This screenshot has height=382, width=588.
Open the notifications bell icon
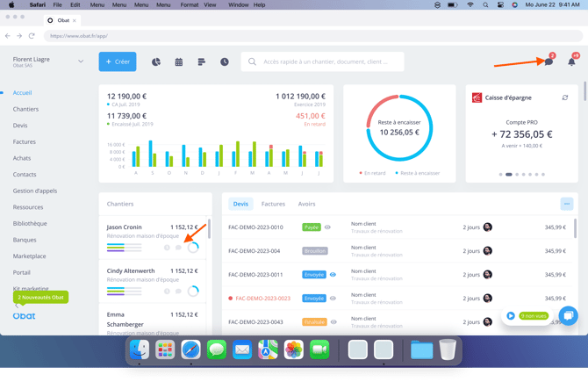572,61
